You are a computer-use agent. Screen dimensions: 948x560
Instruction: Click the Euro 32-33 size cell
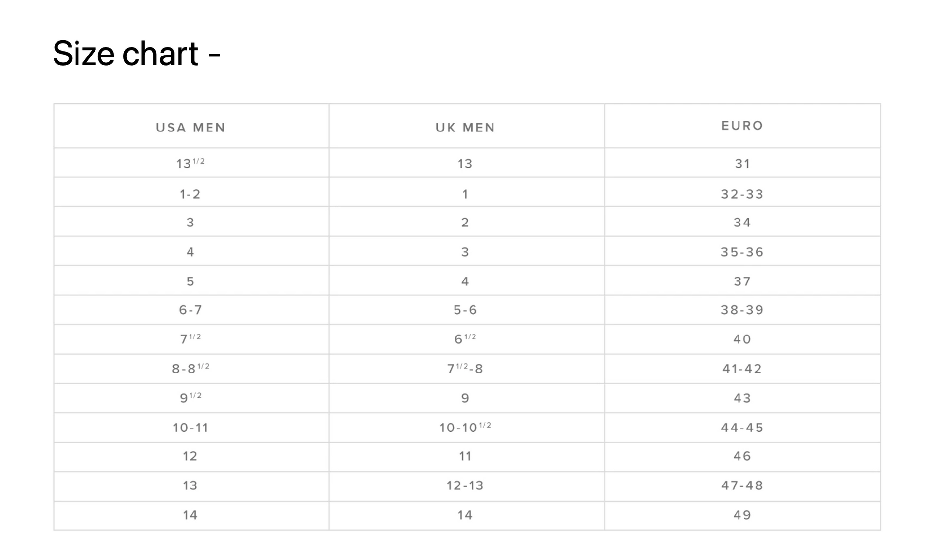[x=742, y=194]
